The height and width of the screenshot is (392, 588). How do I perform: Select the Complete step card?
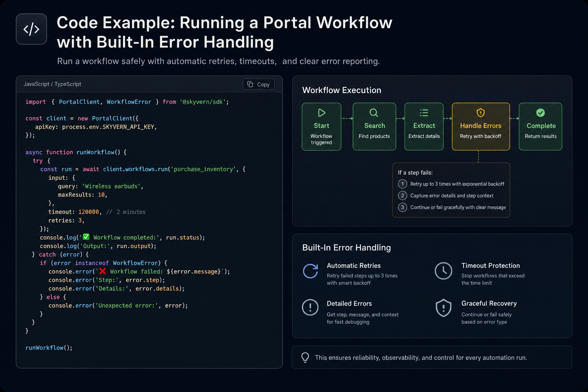point(541,127)
